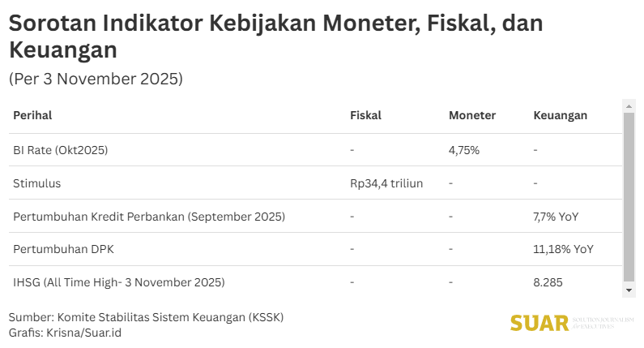Click the Pertumbuhan DPK row label

pos(63,249)
